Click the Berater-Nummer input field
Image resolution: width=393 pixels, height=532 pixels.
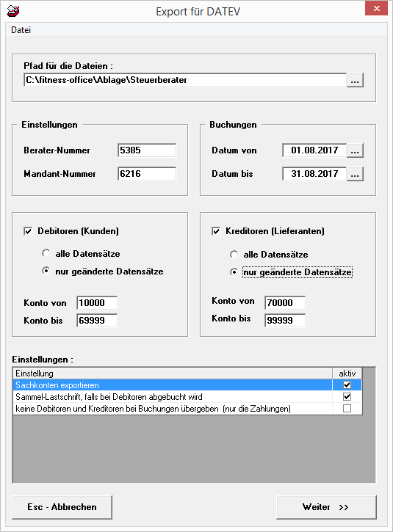click(x=147, y=150)
